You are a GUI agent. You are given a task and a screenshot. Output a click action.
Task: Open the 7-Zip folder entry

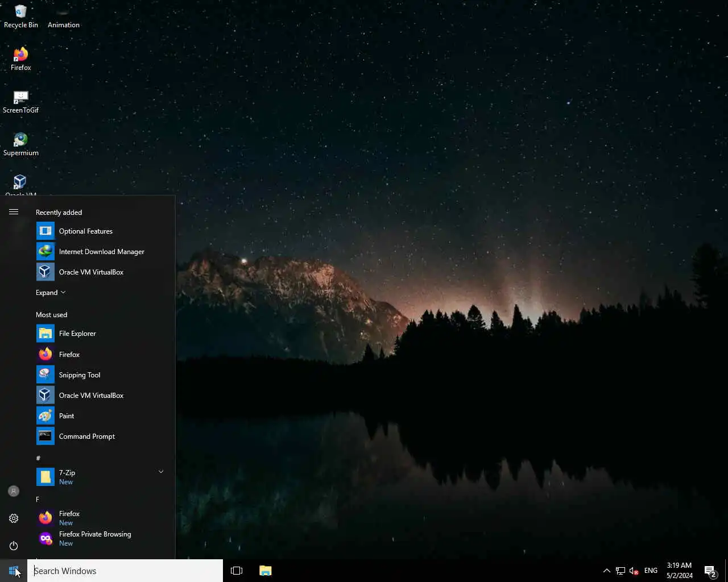[x=101, y=477]
